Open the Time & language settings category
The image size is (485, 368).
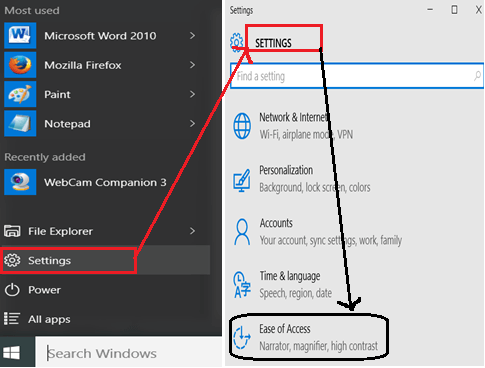tap(283, 284)
